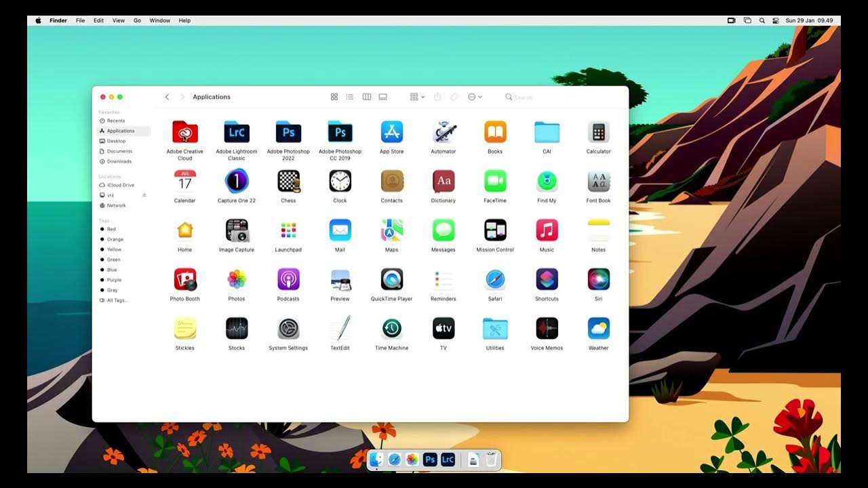
Task: Select the Image Capture icon
Action: [237, 230]
